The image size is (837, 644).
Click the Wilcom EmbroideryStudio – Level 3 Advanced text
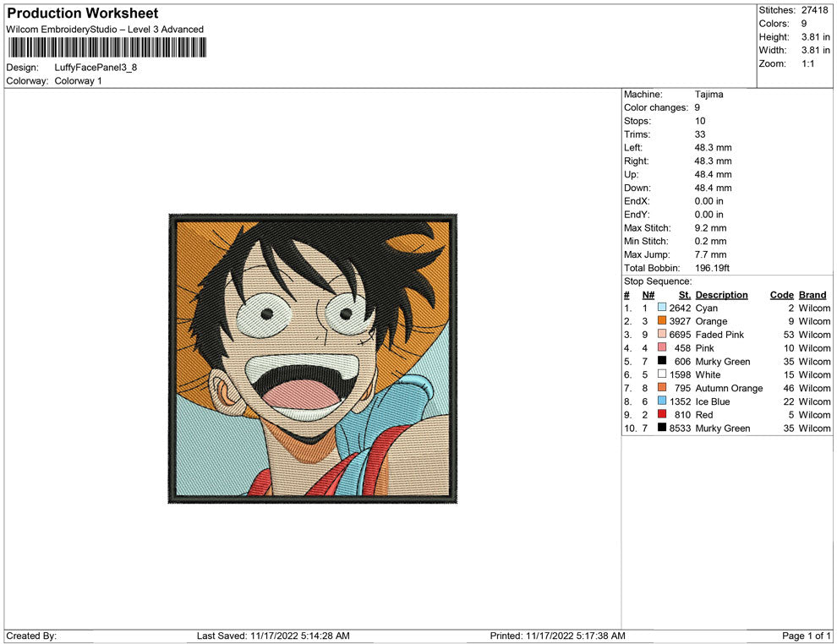(x=105, y=30)
